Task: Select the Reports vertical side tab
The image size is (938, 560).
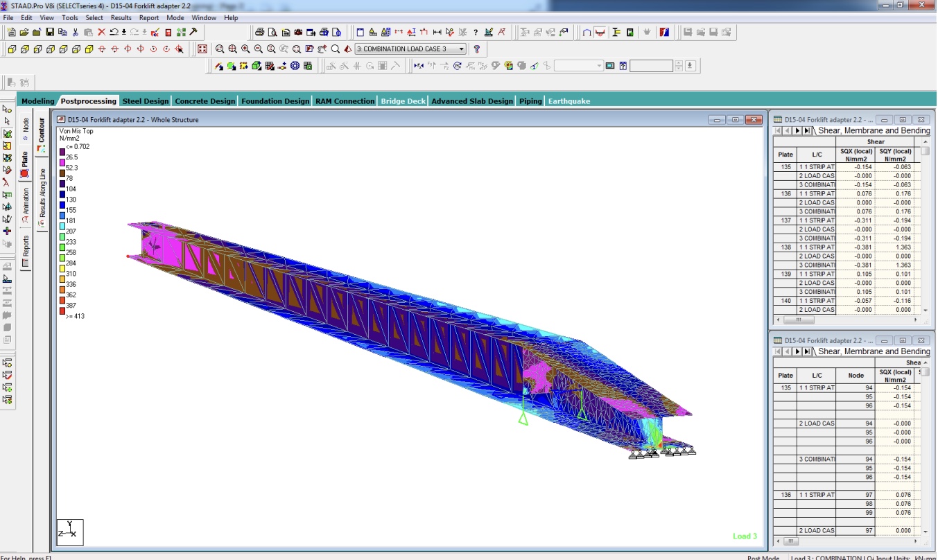Action: 26,250
